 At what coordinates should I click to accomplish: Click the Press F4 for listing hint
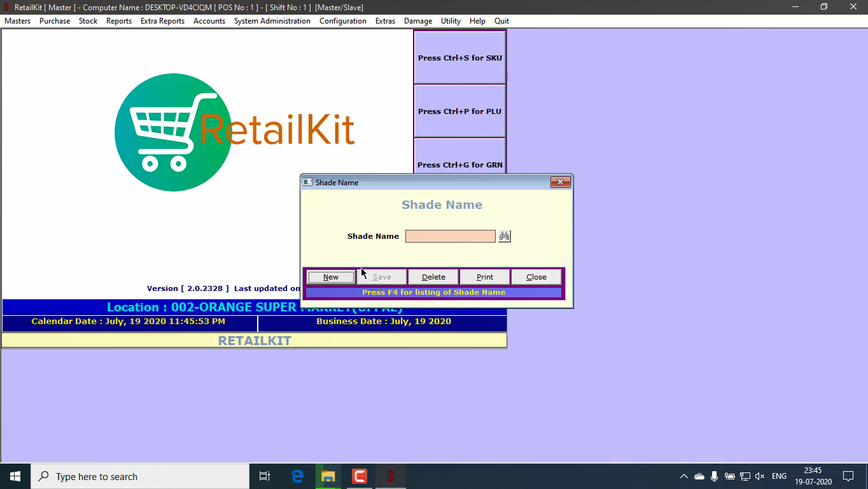pyautogui.click(x=433, y=292)
